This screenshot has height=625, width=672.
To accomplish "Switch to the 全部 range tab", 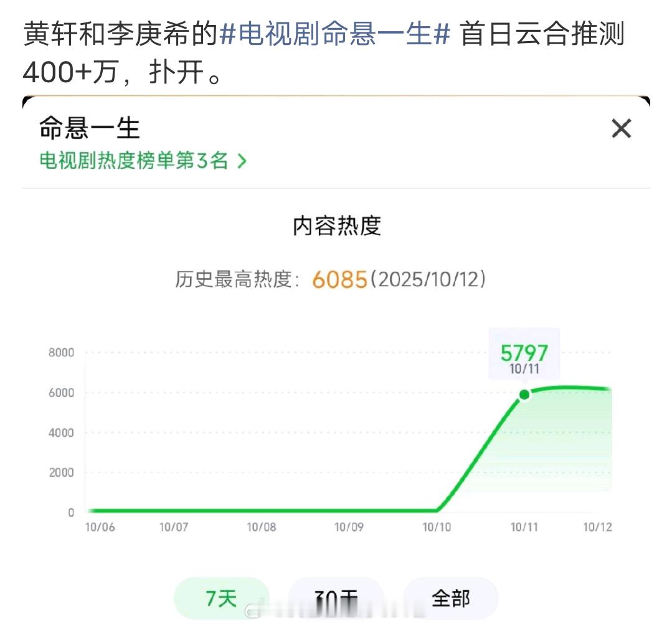I will tap(450, 598).
